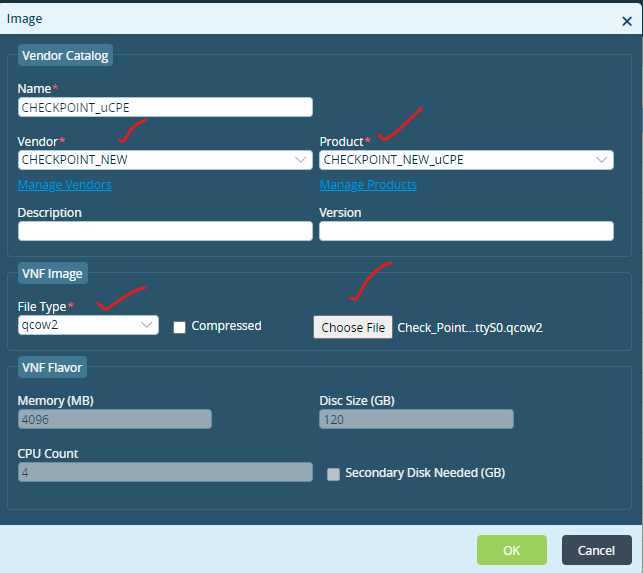
Task: Click the VNF Flavor section header
Action: click(x=52, y=367)
